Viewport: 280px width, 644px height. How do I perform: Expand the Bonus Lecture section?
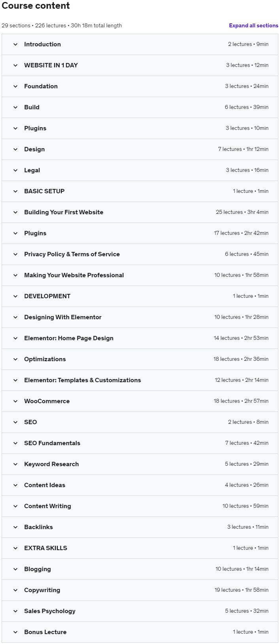45,632
